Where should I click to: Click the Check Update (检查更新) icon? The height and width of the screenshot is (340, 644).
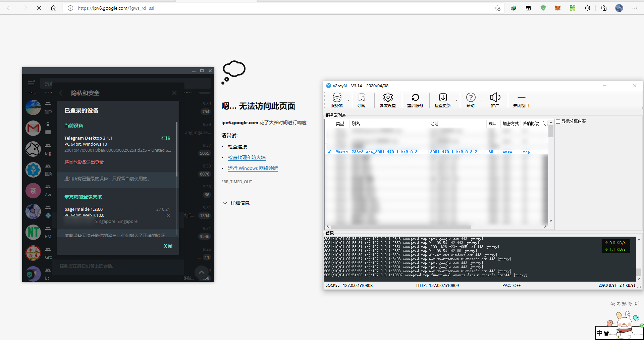click(443, 100)
